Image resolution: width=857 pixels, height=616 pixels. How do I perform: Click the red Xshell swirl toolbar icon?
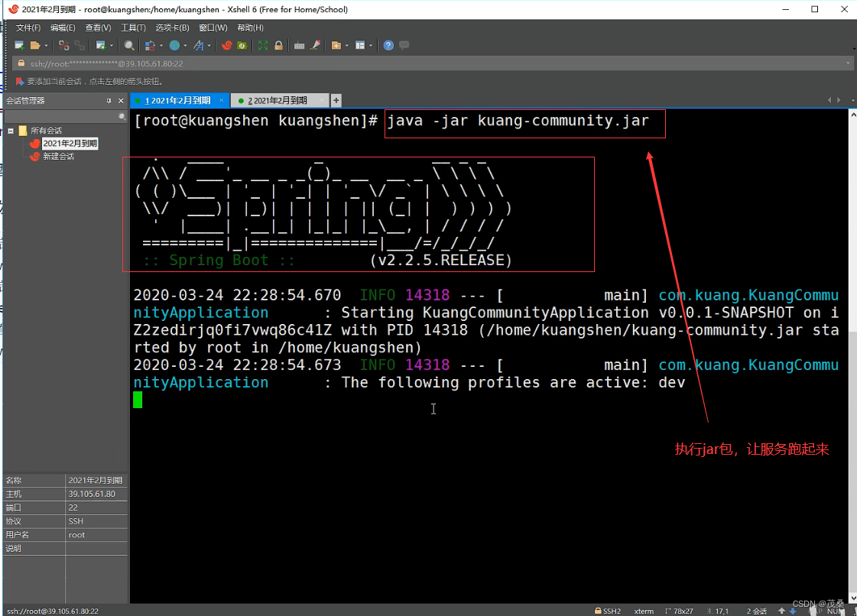coord(226,45)
